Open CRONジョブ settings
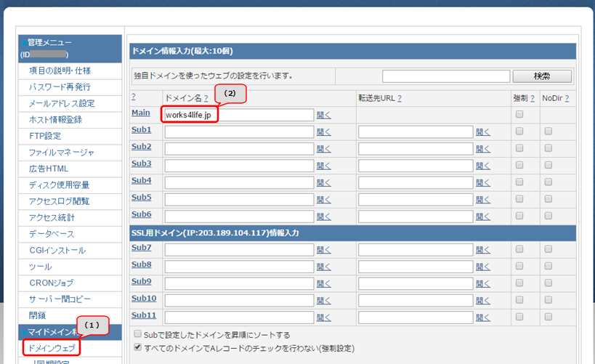This screenshot has width=595, height=364. (52, 283)
